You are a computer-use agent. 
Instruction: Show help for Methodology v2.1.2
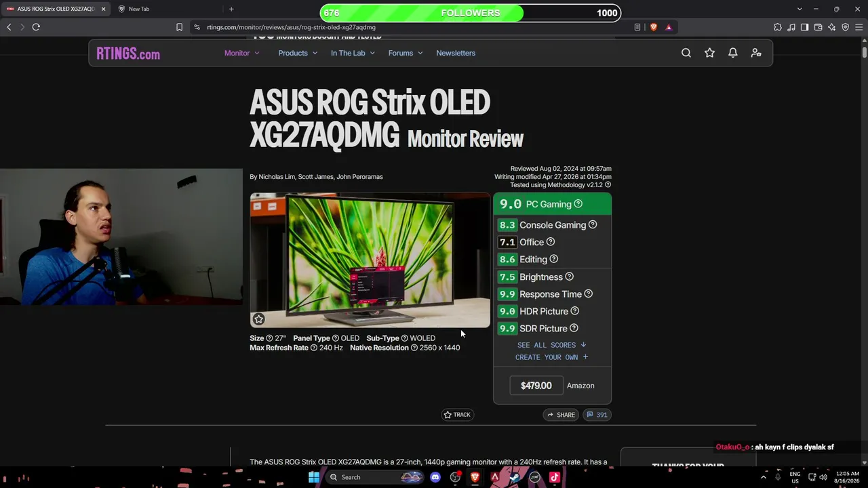[x=608, y=185]
